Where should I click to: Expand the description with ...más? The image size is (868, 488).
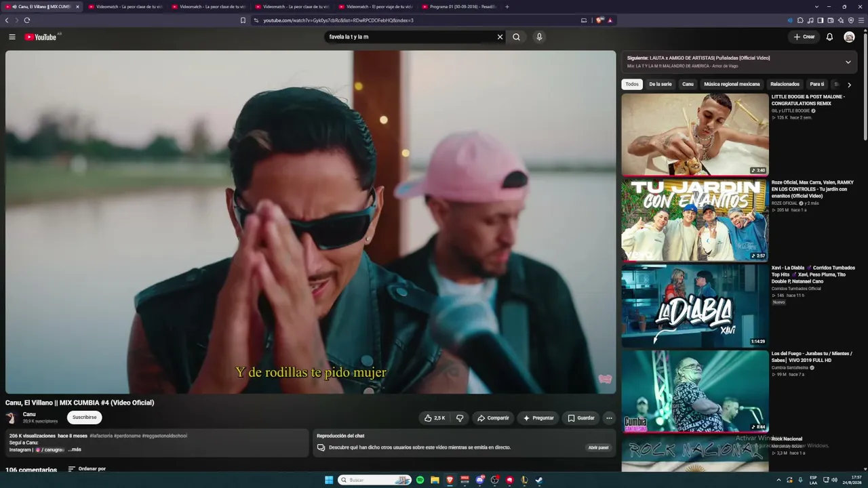pyautogui.click(x=75, y=449)
